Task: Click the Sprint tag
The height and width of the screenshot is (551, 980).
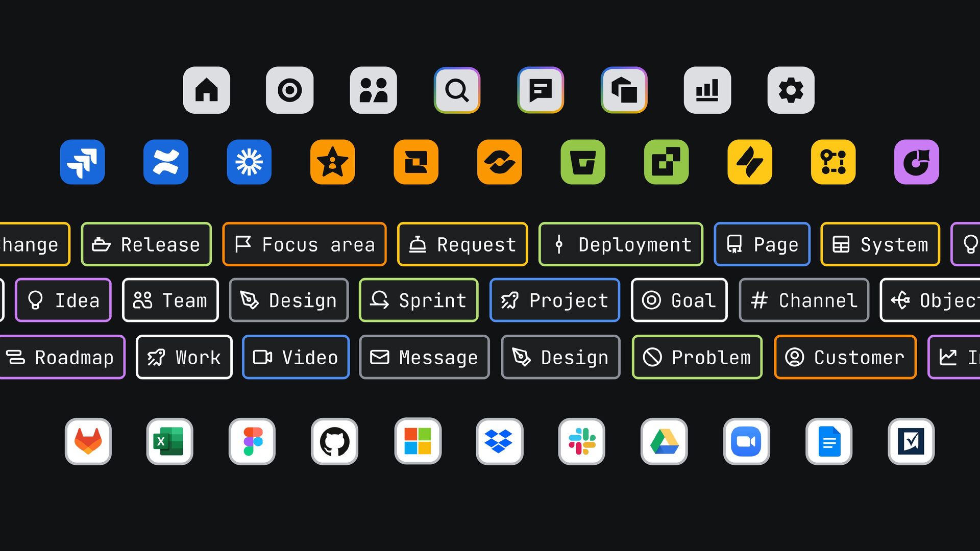Action: [x=419, y=300]
